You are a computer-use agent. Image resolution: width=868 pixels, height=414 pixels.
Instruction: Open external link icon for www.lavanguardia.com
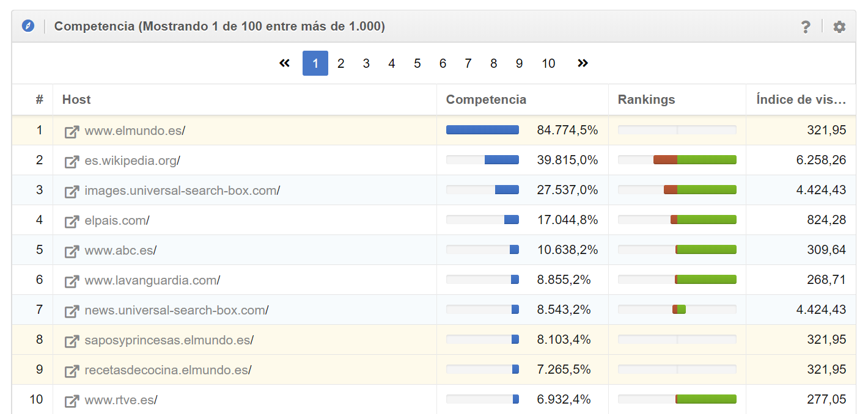tap(72, 281)
